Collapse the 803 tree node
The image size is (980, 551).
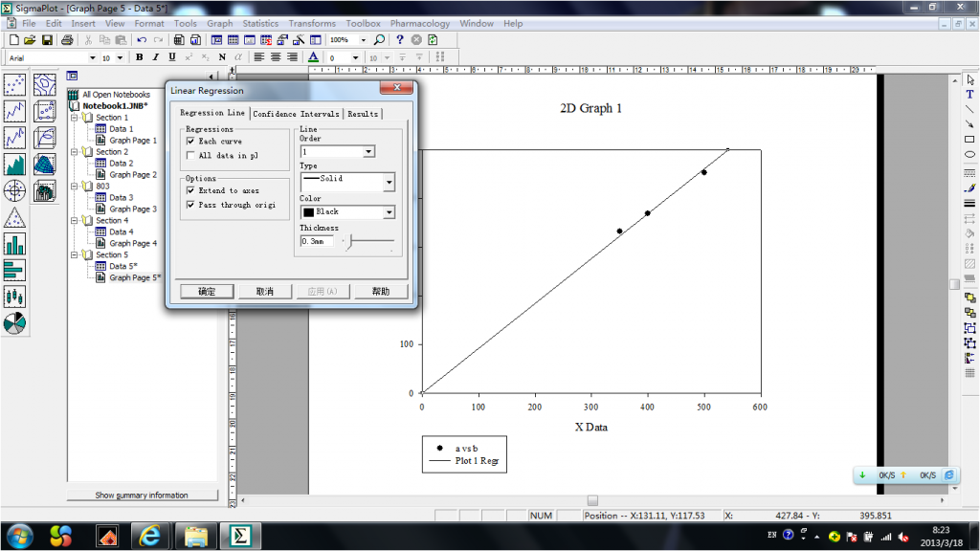[75, 187]
